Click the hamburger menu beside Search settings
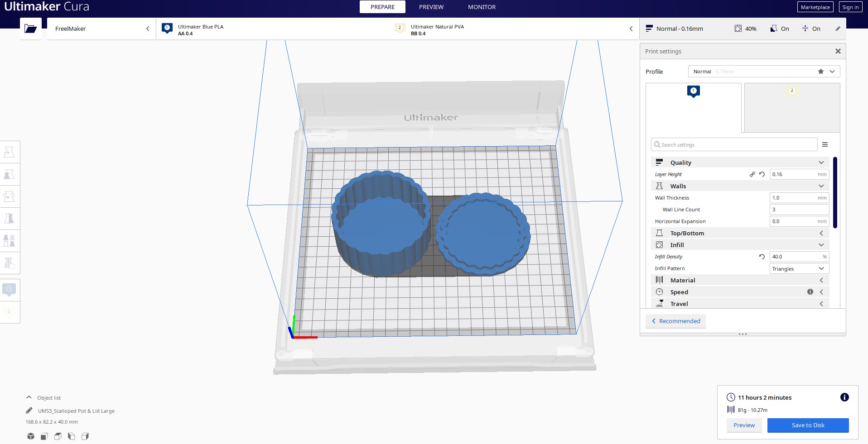868x444 pixels. 825,144
